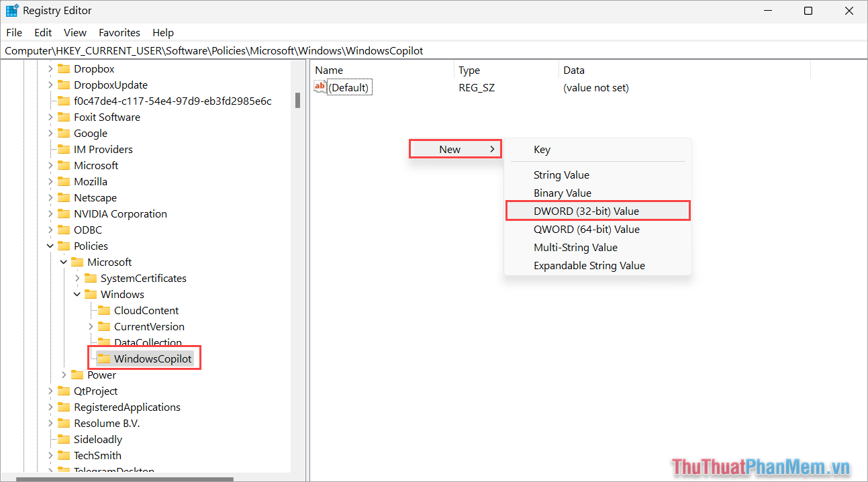Viewport: 868px width, 482px height.
Task: Click the Google key's folder icon
Action: 64,133
